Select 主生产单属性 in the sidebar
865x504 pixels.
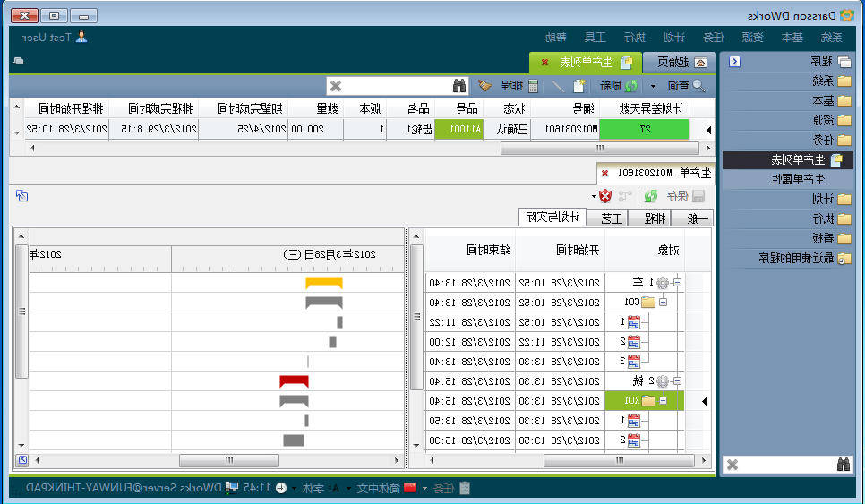click(x=792, y=179)
